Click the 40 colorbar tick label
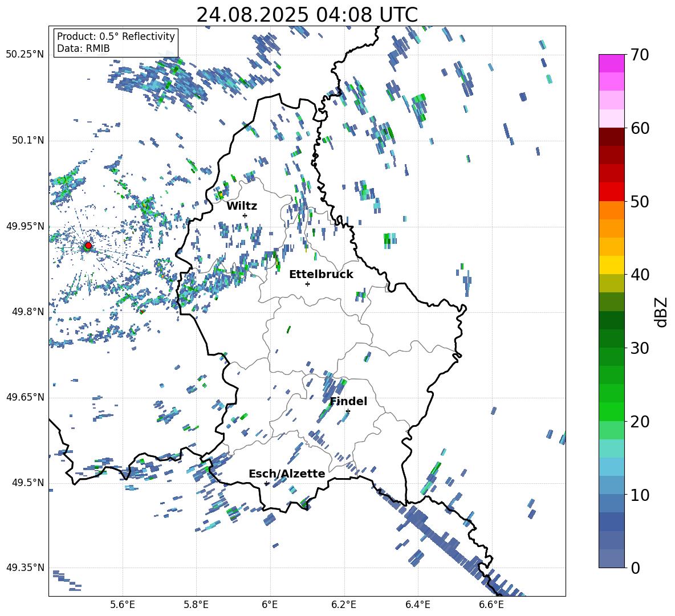The width and height of the screenshot is (675, 616). 640,275
